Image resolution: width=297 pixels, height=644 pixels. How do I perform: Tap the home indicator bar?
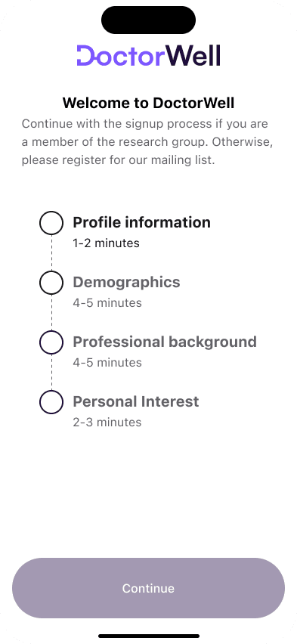tap(149, 636)
